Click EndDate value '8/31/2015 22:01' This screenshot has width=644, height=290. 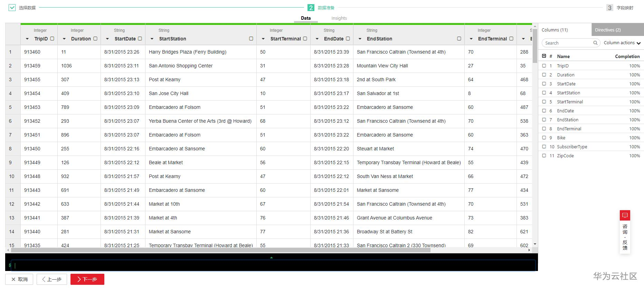coord(331,190)
